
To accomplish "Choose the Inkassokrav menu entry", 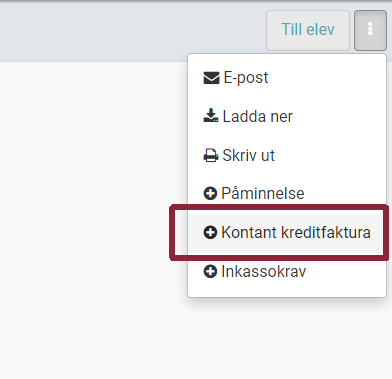I will [x=287, y=271].
